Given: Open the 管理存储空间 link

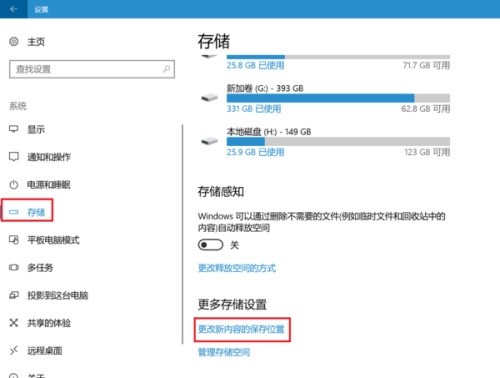Looking at the screenshot, I should pyautogui.click(x=224, y=352).
